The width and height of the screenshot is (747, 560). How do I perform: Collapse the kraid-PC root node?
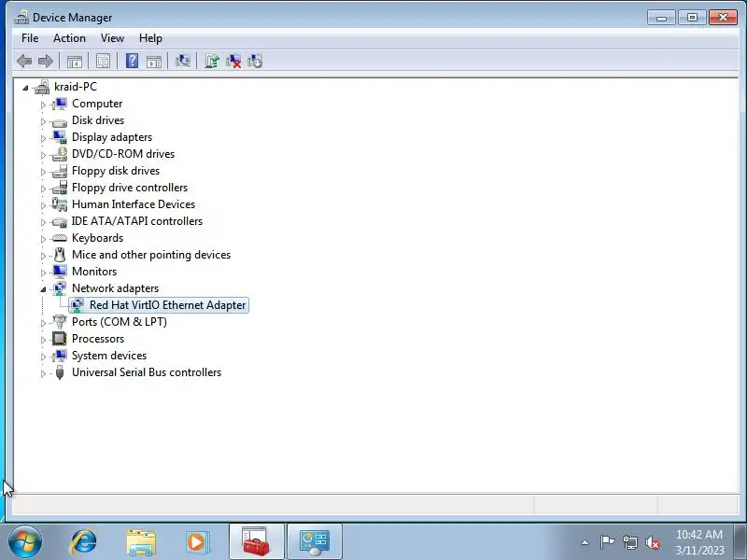25,88
